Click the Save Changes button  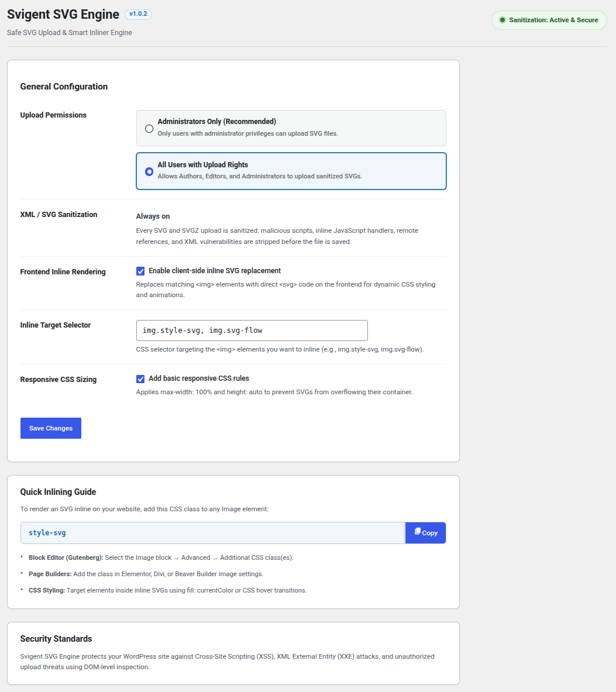[51, 428]
